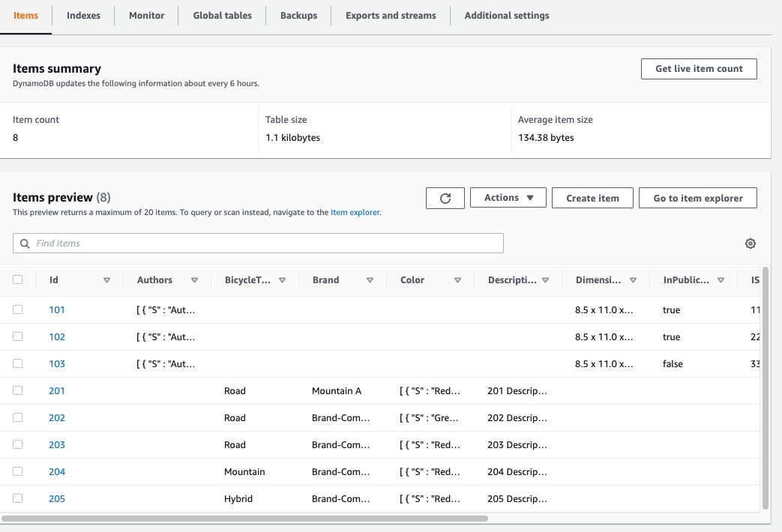Select all items with header checkbox
The width and height of the screenshot is (782, 532).
tap(17, 279)
